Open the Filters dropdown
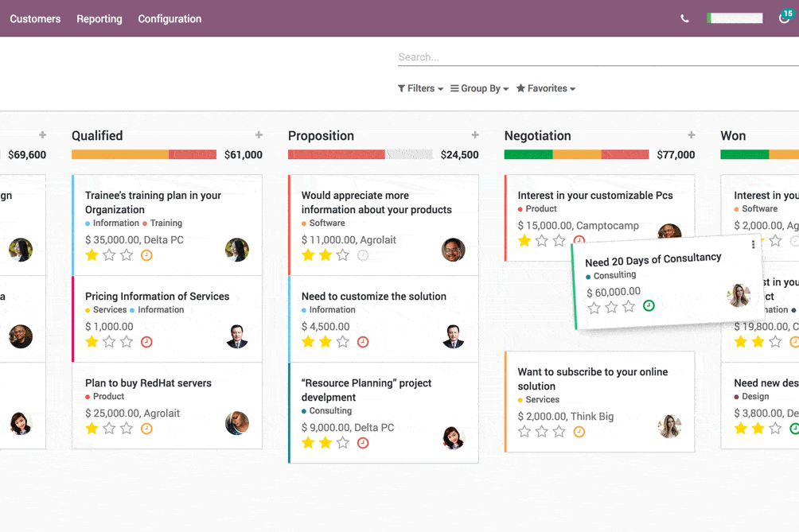This screenshot has width=799, height=532. (x=419, y=88)
